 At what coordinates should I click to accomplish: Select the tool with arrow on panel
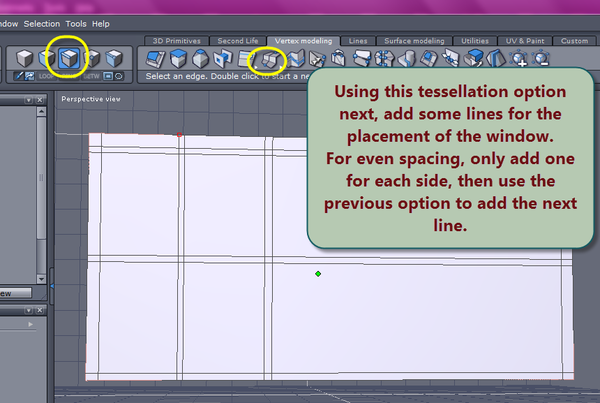[317, 59]
